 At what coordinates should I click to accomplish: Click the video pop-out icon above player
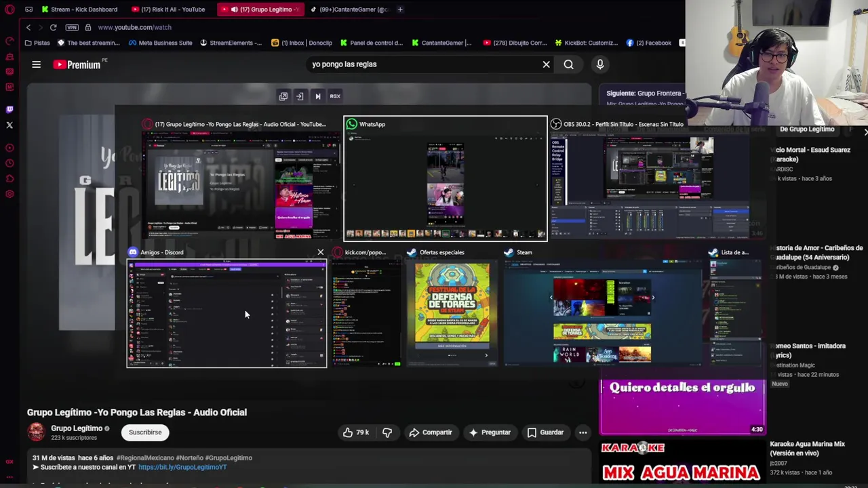pos(283,96)
